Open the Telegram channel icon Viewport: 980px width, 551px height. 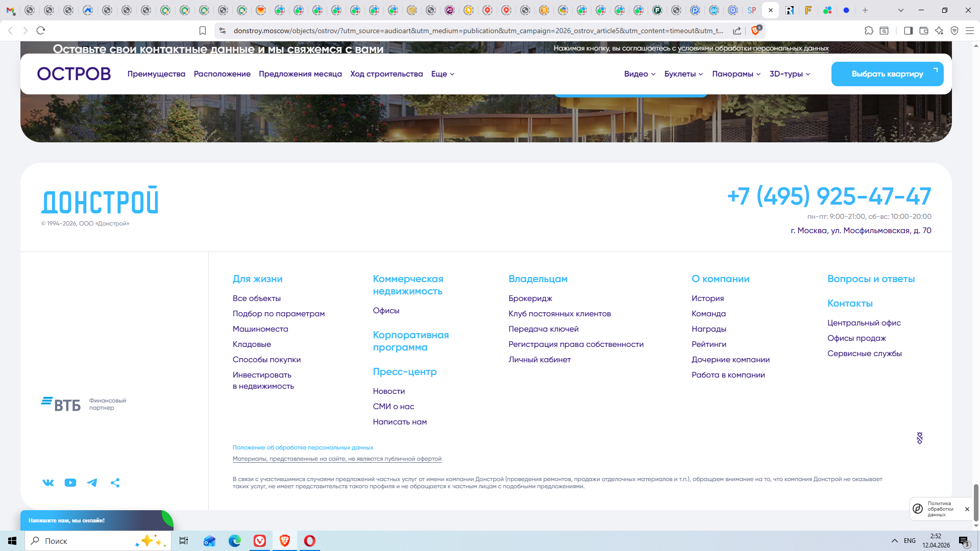point(92,483)
